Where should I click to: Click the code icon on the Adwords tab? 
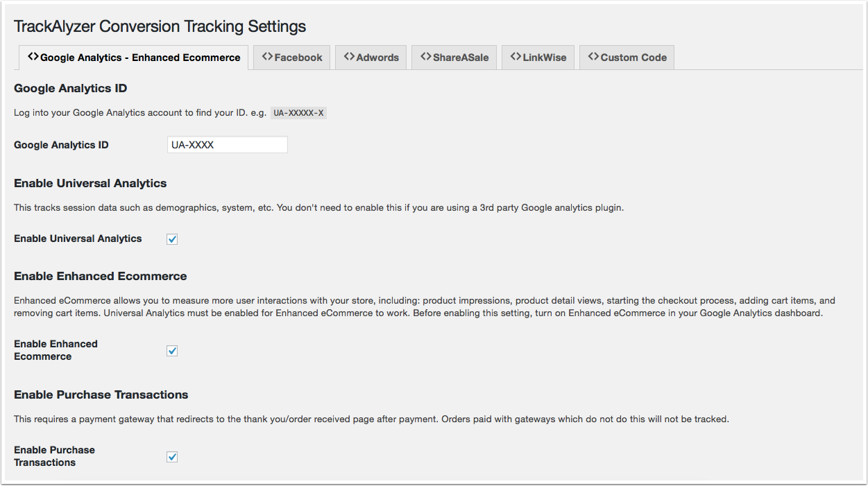(x=349, y=57)
